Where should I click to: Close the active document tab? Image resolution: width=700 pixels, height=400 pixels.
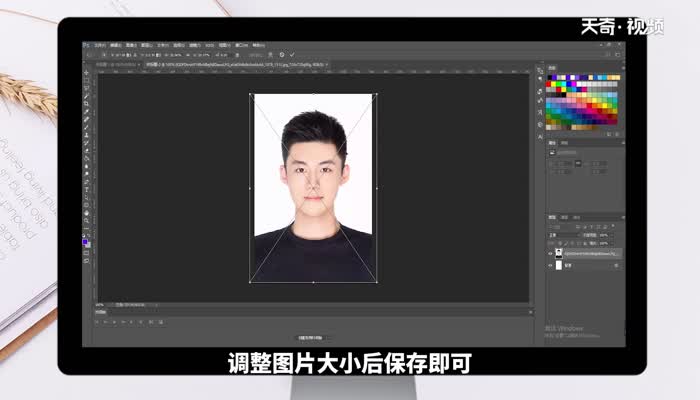coord(327,65)
